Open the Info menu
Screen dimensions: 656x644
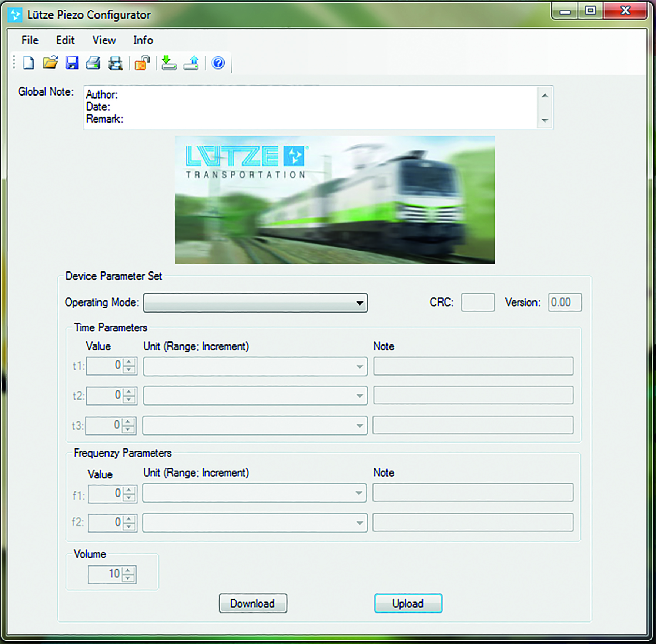(x=143, y=40)
